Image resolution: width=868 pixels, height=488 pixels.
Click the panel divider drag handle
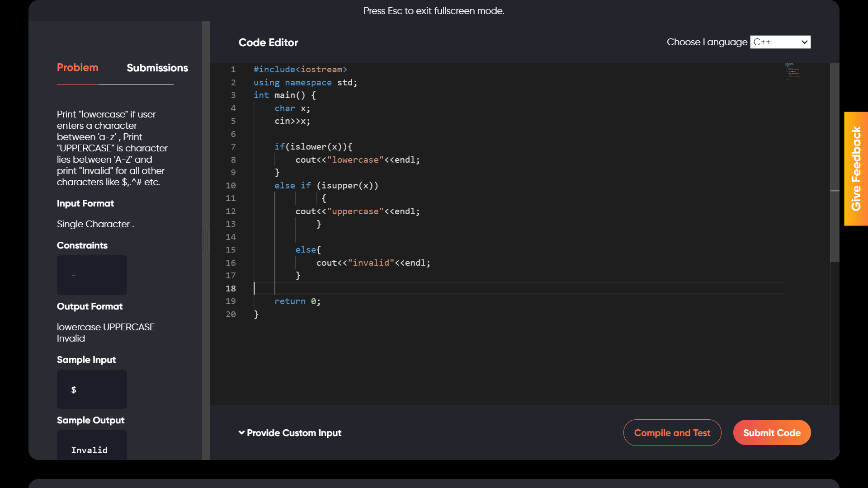click(206, 240)
